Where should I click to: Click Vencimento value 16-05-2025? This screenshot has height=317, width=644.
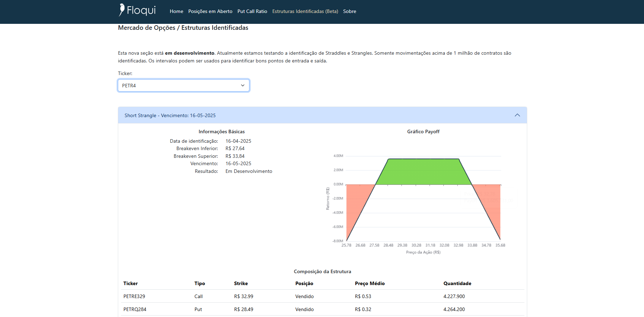coord(239,163)
